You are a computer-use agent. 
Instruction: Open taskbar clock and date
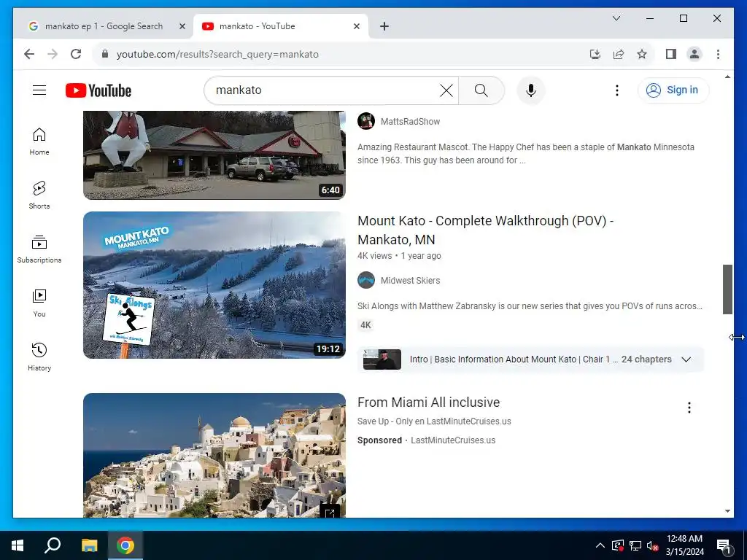coord(684,545)
